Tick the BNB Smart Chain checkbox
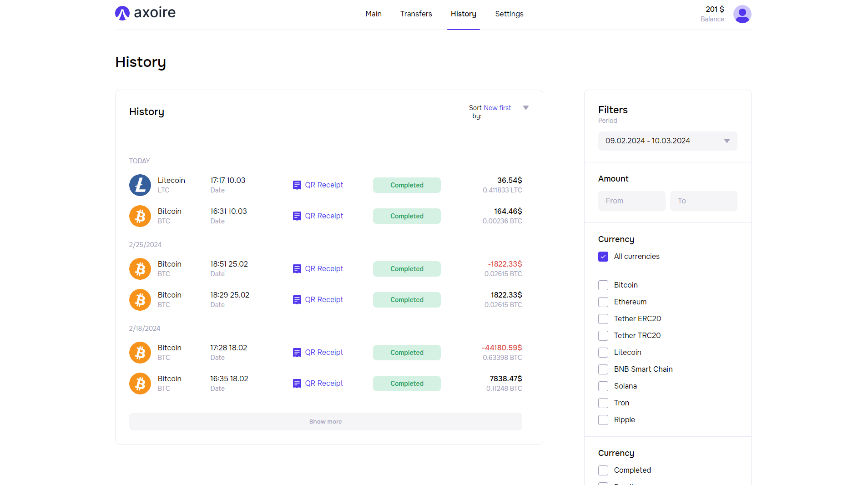 pos(603,369)
